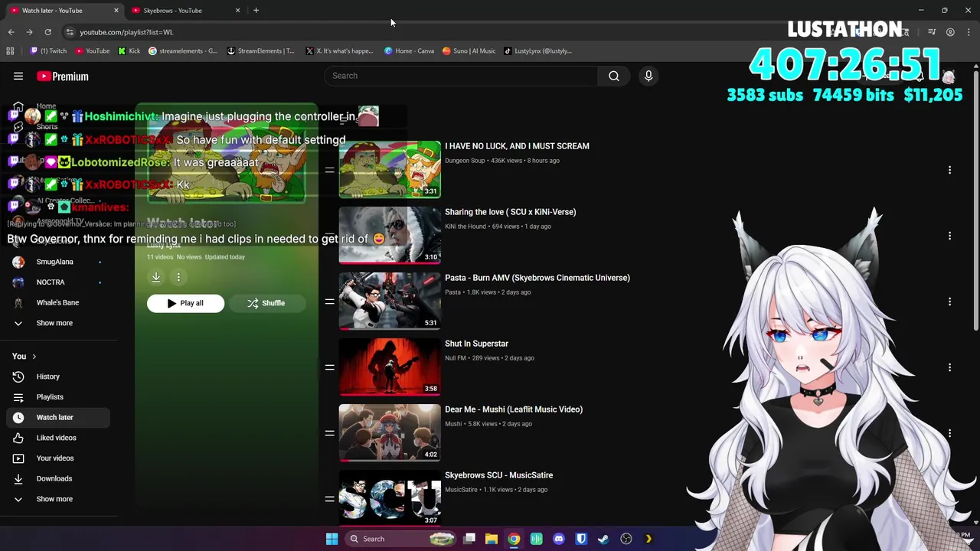Image resolution: width=980 pixels, height=551 pixels.
Task: Grab reorder handle for 'Shut In Superstar'
Action: tap(329, 367)
